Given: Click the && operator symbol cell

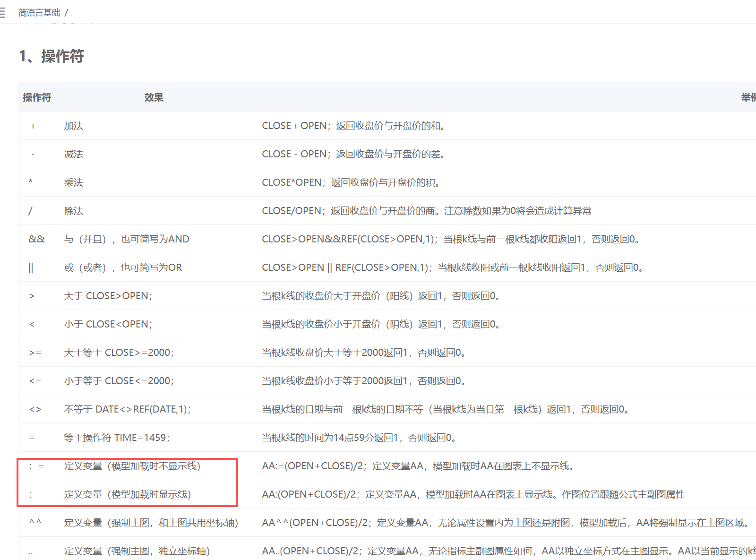Looking at the screenshot, I should (36, 239).
